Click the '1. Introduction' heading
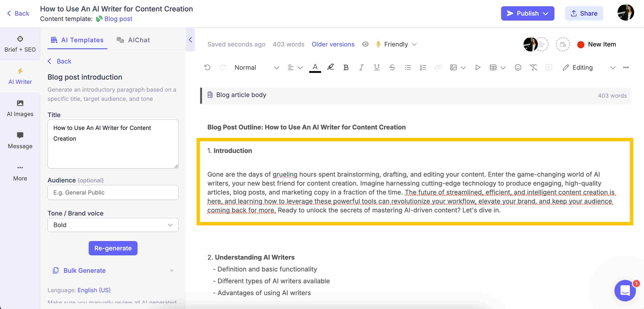Image resolution: width=644 pixels, height=309 pixels. (x=230, y=150)
